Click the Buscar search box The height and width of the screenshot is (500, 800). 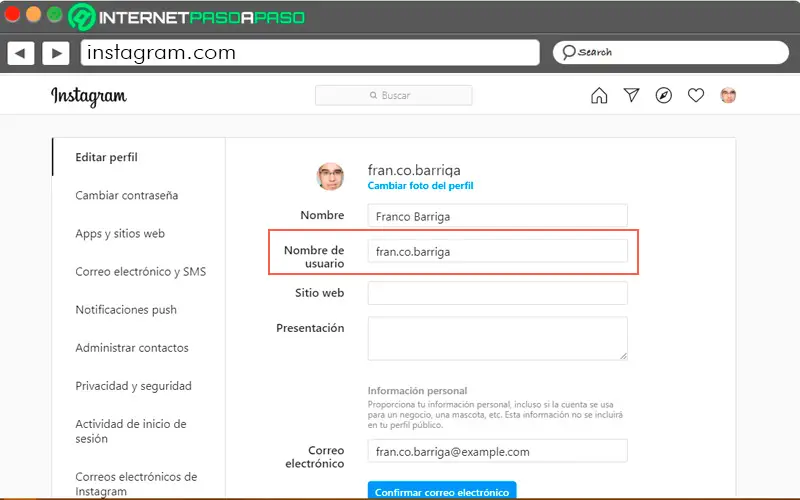(x=393, y=95)
